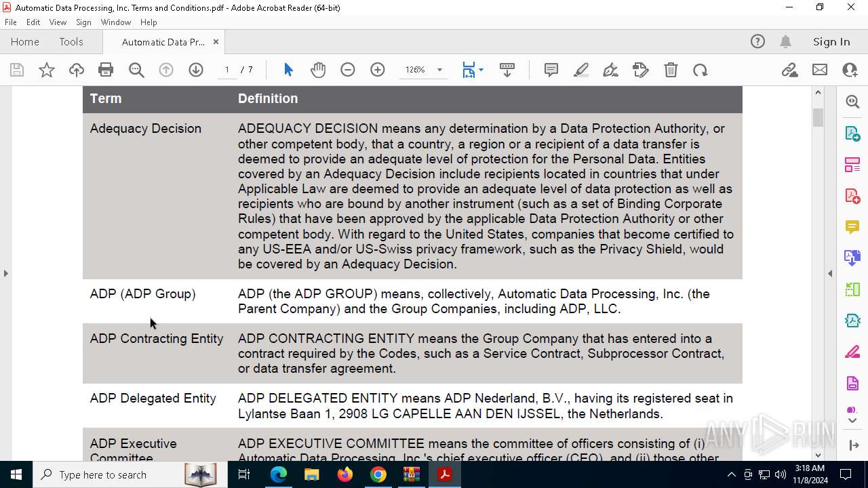Go to previous page arrow
868x488 pixels.
(166, 70)
